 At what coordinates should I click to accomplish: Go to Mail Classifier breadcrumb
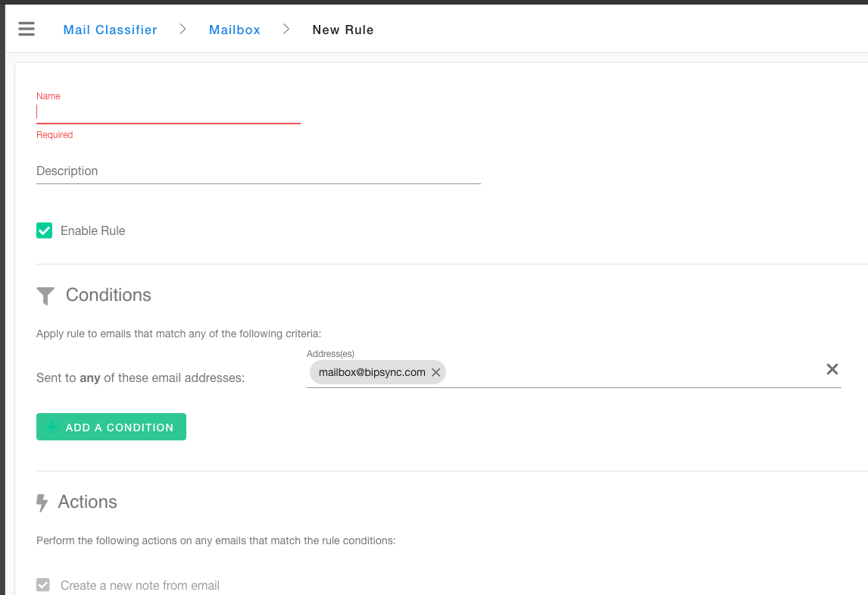tap(110, 30)
